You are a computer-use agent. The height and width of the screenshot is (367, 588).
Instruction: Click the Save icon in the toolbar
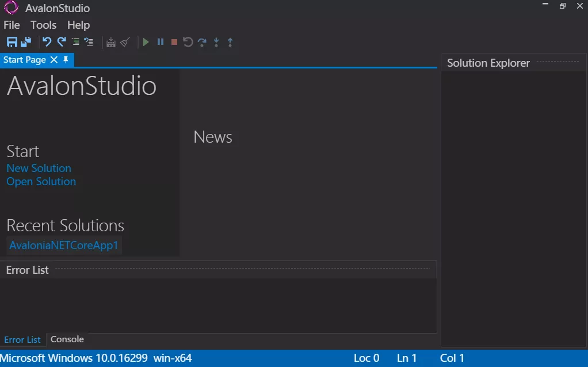pyautogui.click(x=12, y=42)
